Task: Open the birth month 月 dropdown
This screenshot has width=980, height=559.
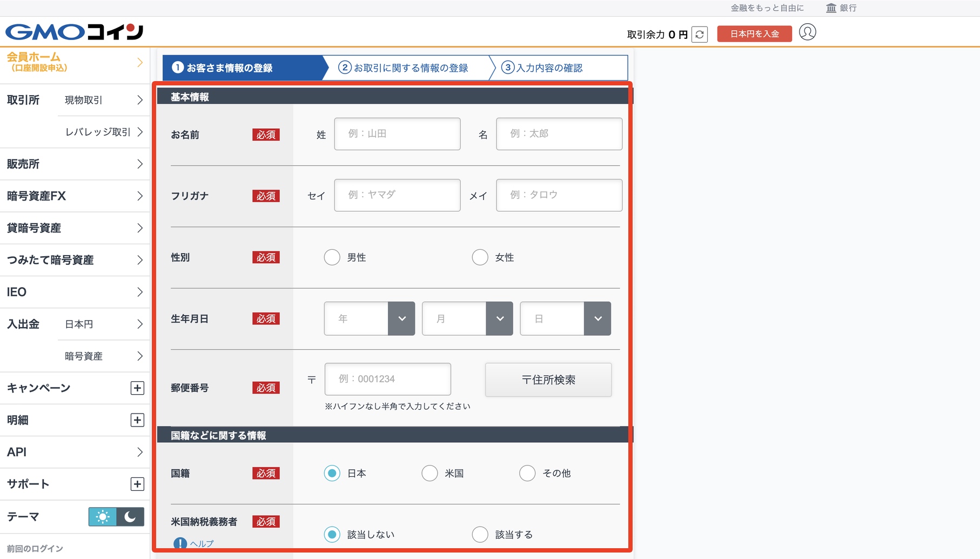Action: (x=467, y=318)
